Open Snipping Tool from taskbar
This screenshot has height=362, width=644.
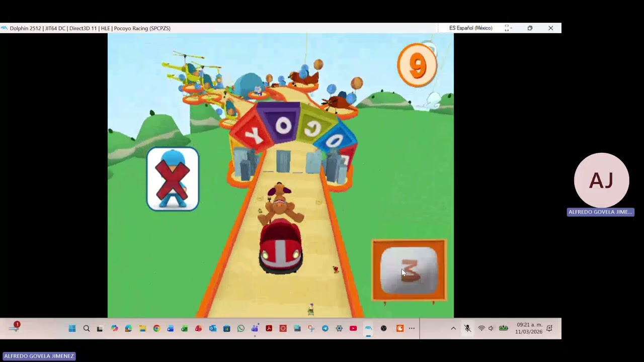pyautogui.click(x=311, y=328)
